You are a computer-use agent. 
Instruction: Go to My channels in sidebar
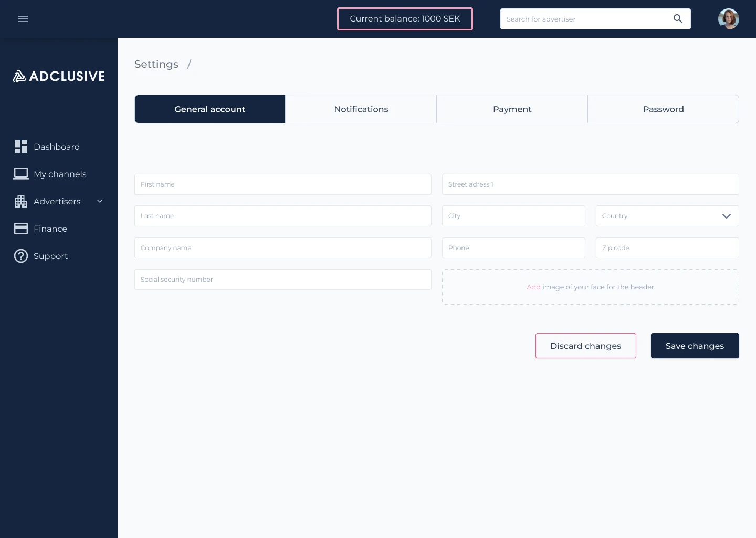pyautogui.click(x=60, y=174)
